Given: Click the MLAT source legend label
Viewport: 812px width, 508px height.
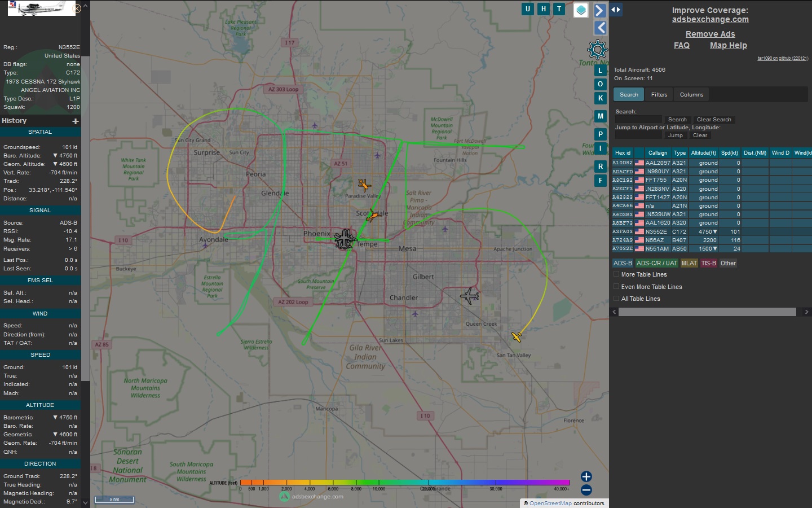Looking at the screenshot, I should (x=689, y=263).
